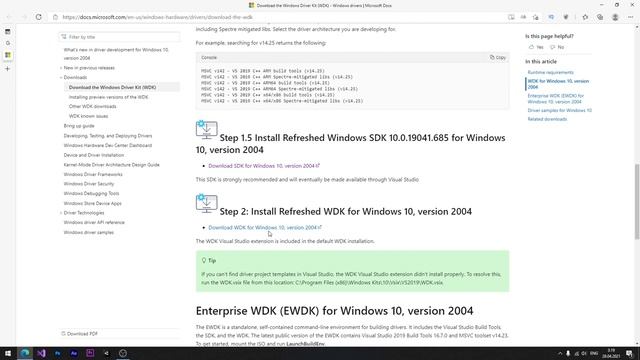Viewport: 640px width, 360px height.
Task: Copy the Console code block
Action: coord(498,58)
